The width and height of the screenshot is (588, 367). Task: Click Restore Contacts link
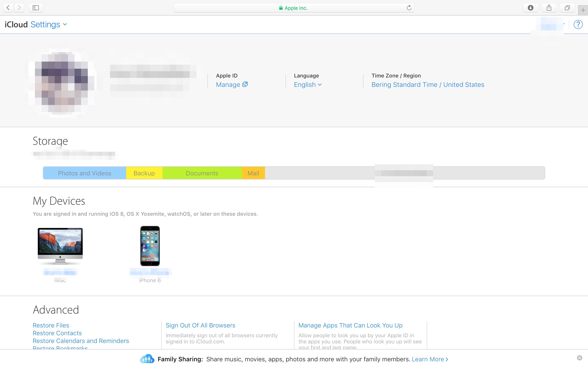(x=57, y=333)
